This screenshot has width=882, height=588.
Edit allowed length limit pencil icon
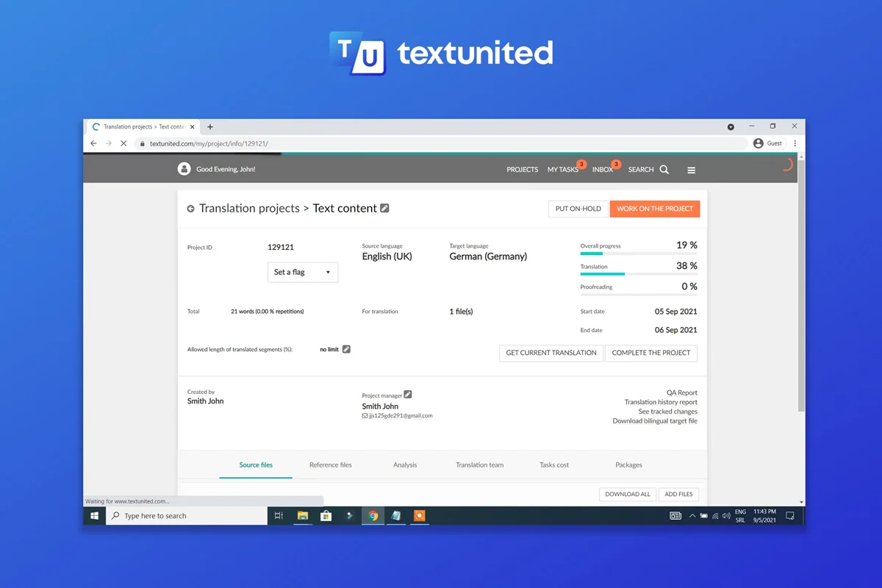pyautogui.click(x=346, y=349)
